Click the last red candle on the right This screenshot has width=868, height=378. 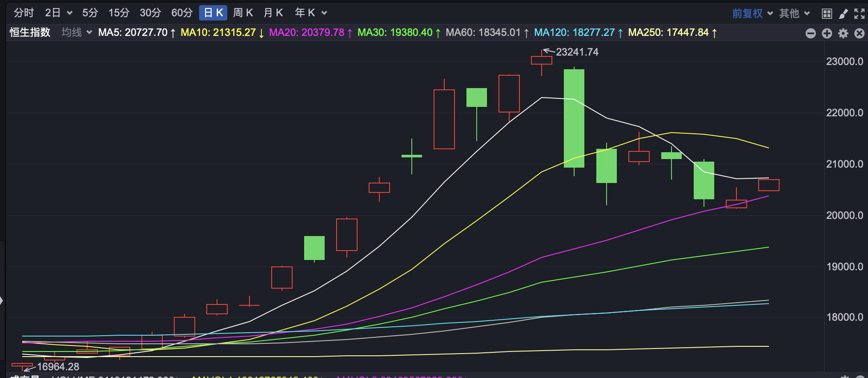pos(769,185)
